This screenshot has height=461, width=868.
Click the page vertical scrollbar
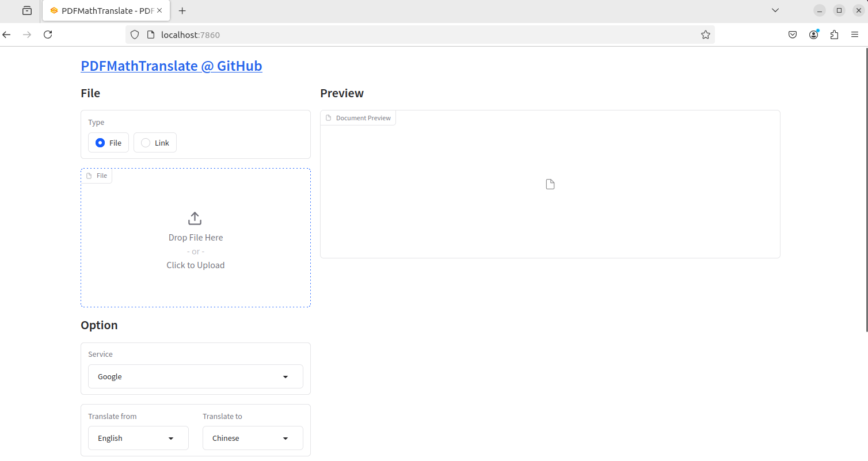click(866, 190)
